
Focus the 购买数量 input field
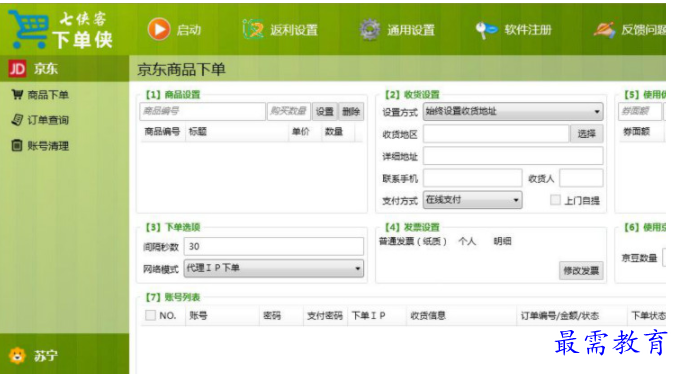pyautogui.click(x=288, y=111)
